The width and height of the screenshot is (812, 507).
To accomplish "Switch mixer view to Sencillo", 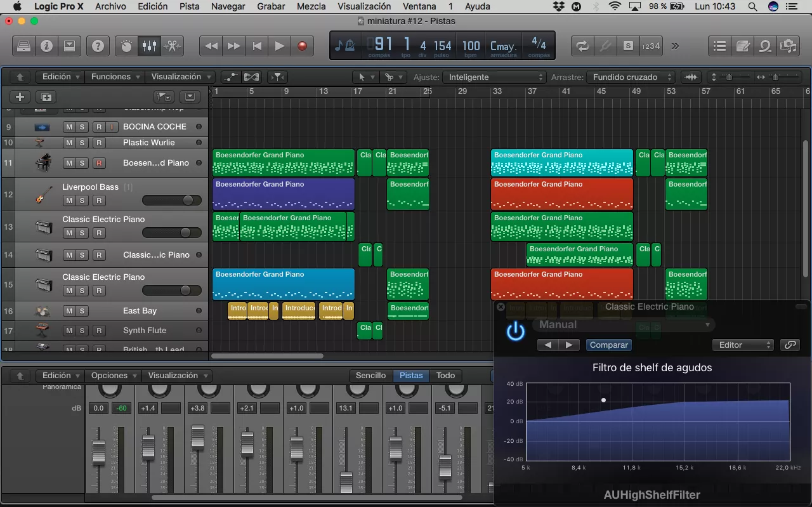I will pyautogui.click(x=370, y=376).
